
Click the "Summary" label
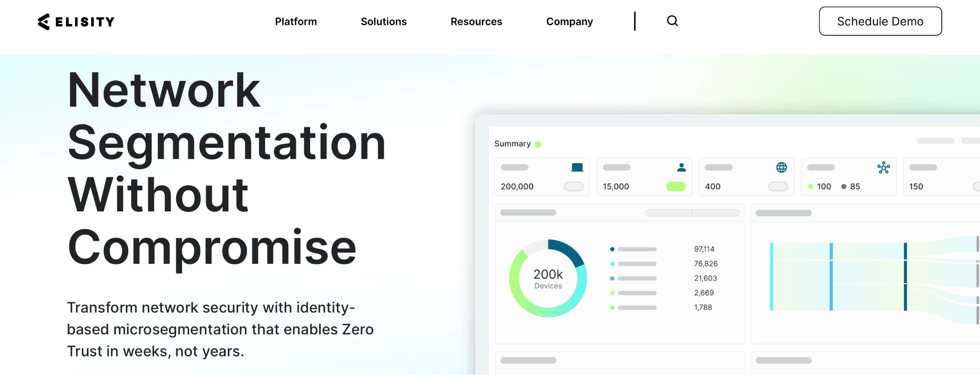tap(512, 144)
